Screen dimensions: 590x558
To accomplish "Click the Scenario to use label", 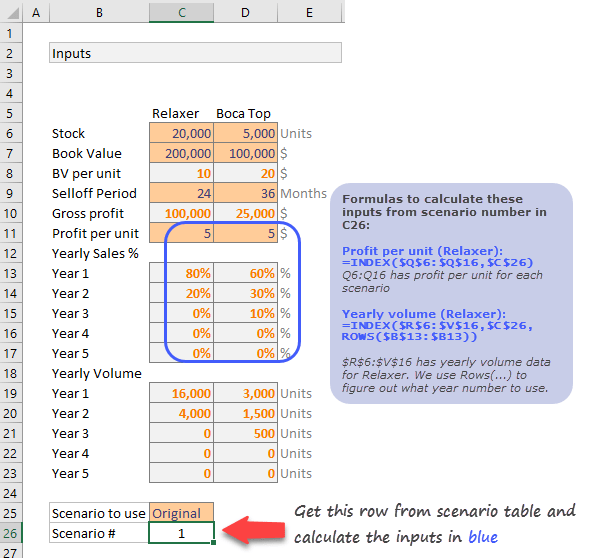I will coord(99,513).
